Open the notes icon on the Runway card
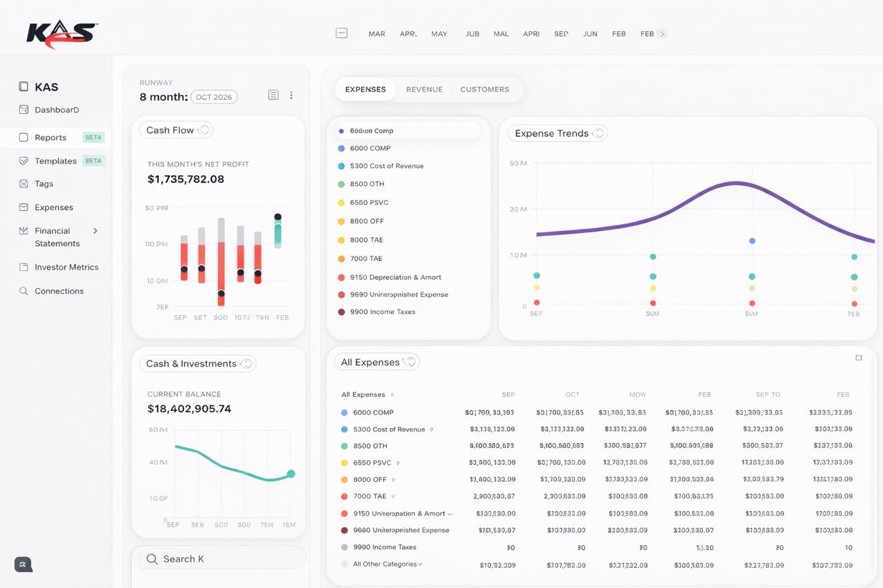 [273, 95]
